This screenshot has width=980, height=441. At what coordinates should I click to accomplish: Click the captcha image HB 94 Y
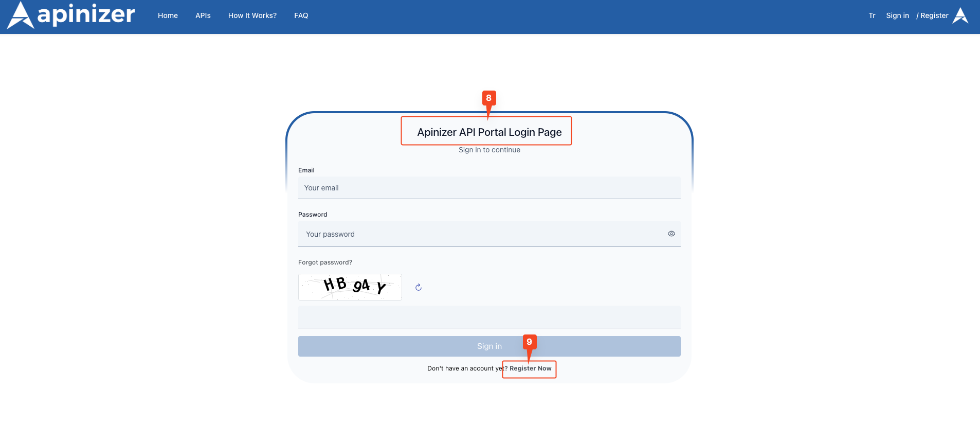click(x=350, y=287)
